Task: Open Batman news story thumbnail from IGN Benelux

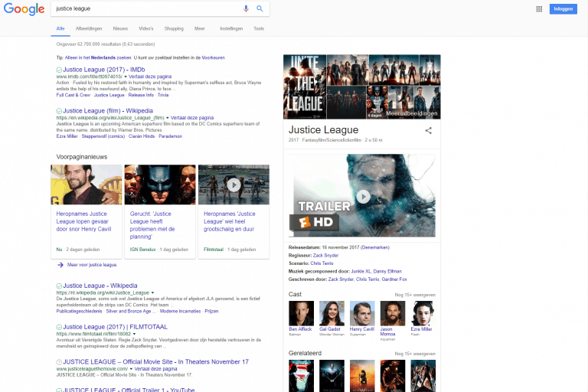Action: point(160,185)
